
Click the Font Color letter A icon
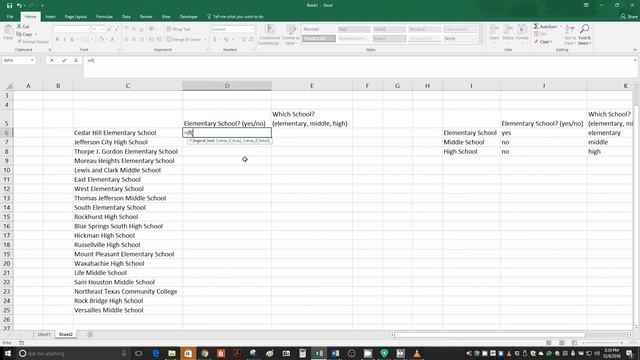112,40
